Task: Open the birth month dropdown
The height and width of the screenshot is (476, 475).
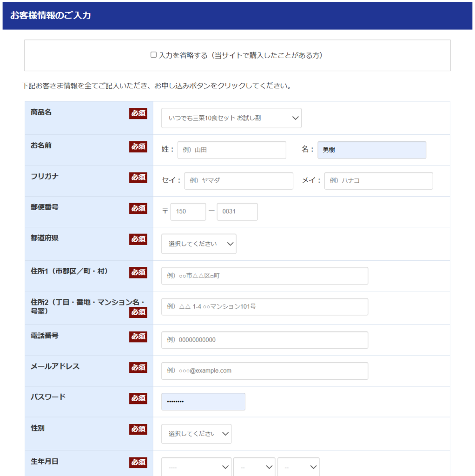Action: 254,467
